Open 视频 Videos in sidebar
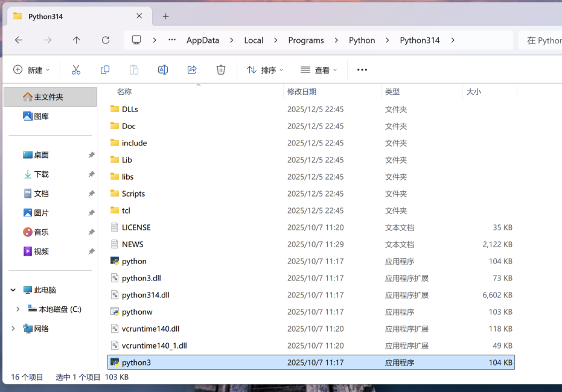This screenshot has width=562, height=392. pyautogui.click(x=50, y=251)
